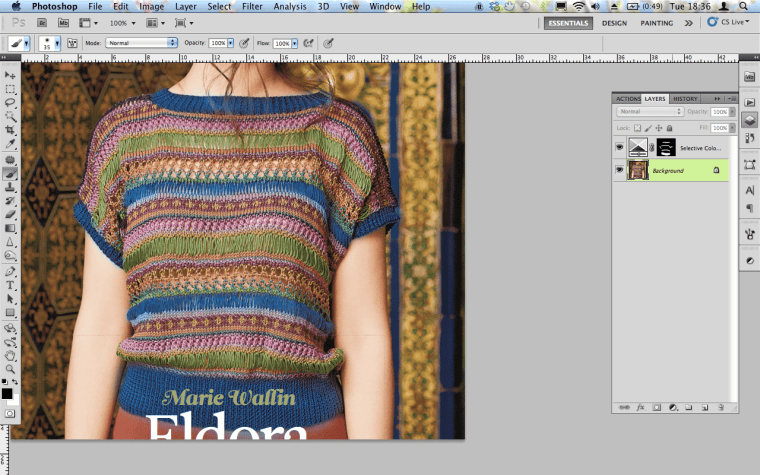Switch to the Design workspace

(x=614, y=22)
